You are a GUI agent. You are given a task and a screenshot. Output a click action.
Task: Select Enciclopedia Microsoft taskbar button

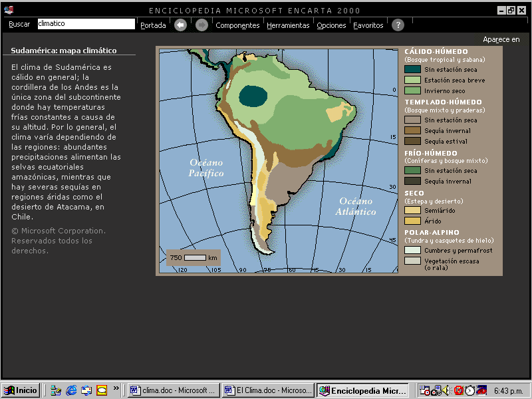(363, 390)
